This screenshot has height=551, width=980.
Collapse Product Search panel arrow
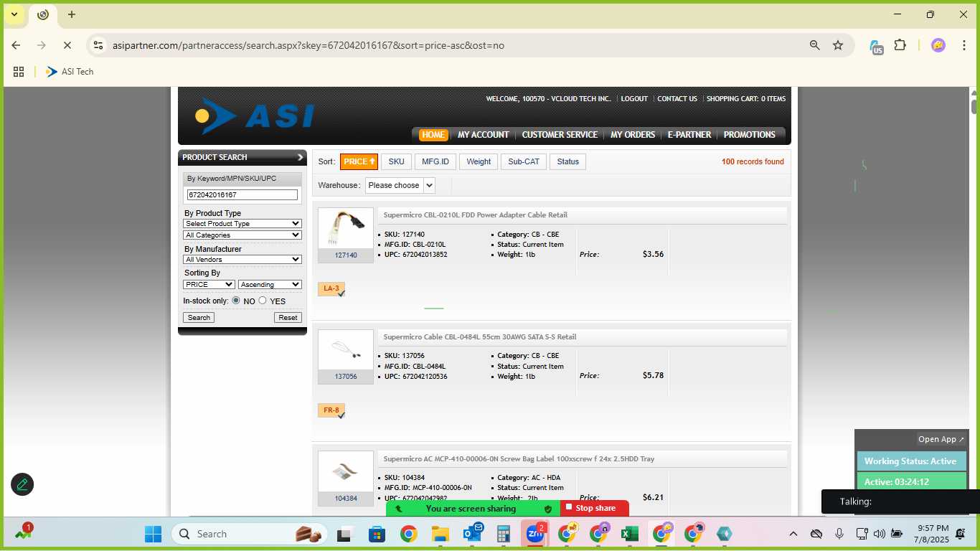[300, 157]
